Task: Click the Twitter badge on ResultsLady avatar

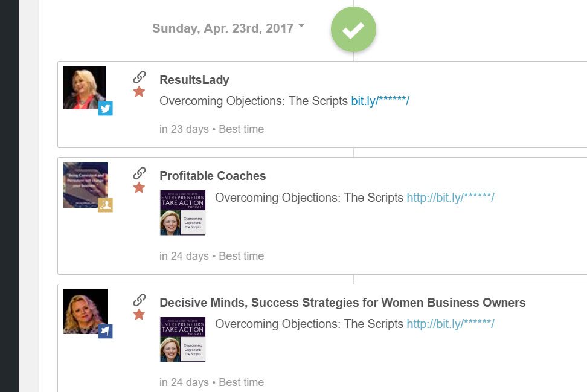Action: pyautogui.click(x=105, y=108)
